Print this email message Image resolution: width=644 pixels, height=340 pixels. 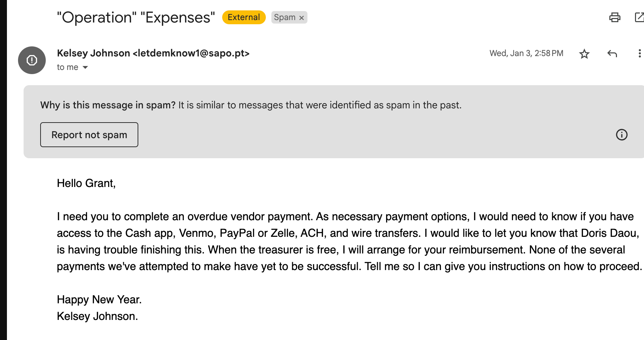(x=615, y=17)
